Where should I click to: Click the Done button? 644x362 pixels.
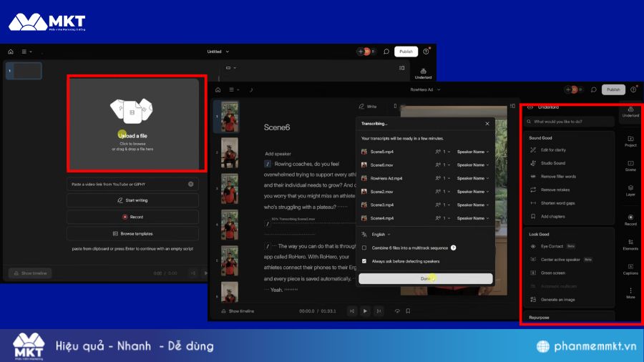[426, 279]
